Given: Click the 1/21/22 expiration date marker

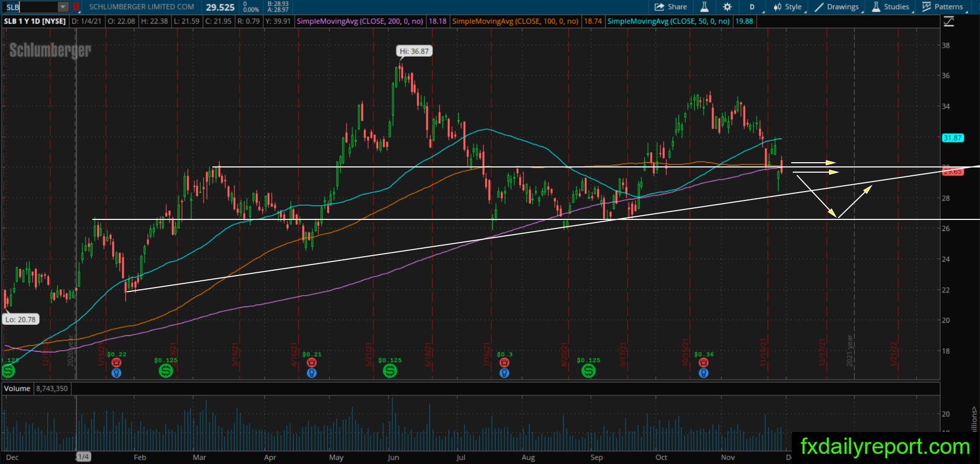Looking at the screenshot, I should (x=894, y=354).
